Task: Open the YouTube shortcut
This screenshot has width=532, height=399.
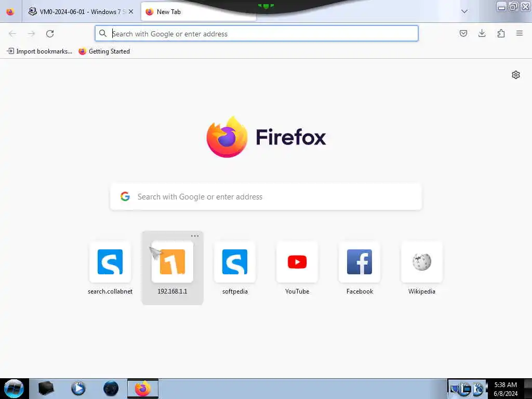Action: 297,268
